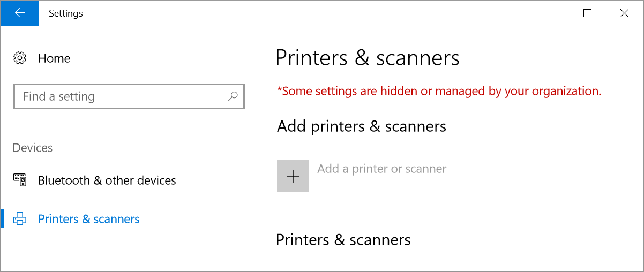Open the Home settings page
Screen dimensions: 644x272
54,58
